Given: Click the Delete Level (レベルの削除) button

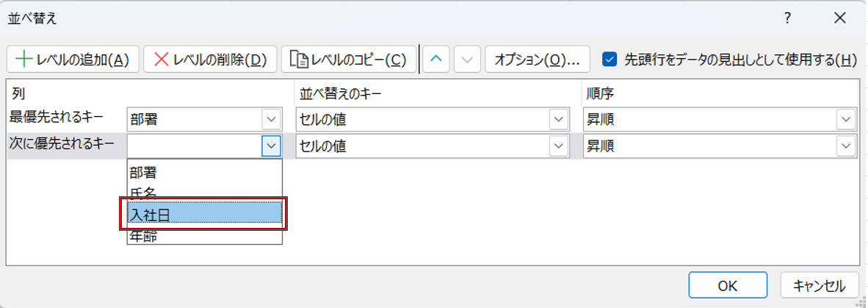Looking at the screenshot, I should point(210,60).
